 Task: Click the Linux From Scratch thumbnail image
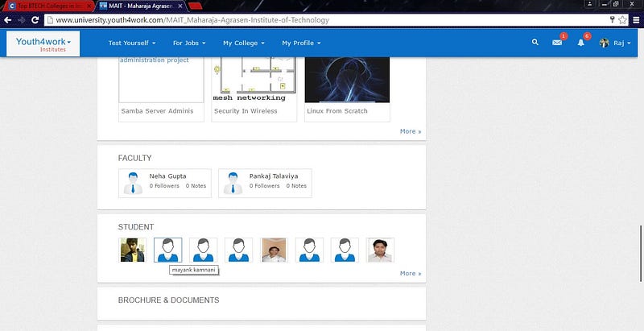coord(347,80)
